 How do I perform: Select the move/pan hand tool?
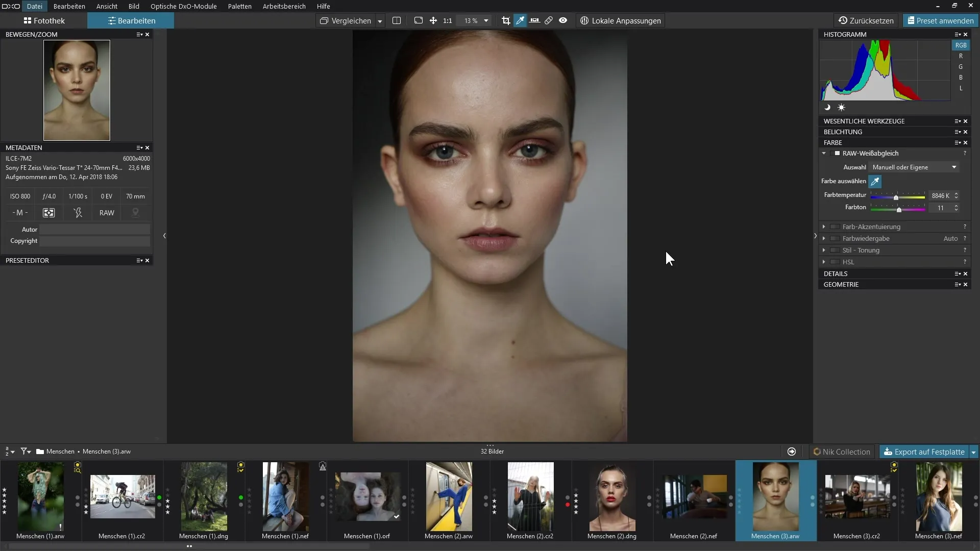(x=433, y=21)
